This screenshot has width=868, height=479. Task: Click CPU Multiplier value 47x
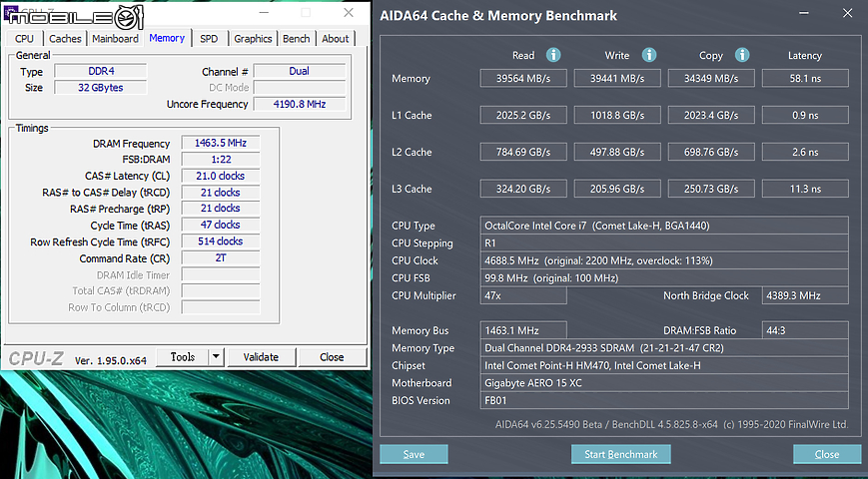coord(523,295)
